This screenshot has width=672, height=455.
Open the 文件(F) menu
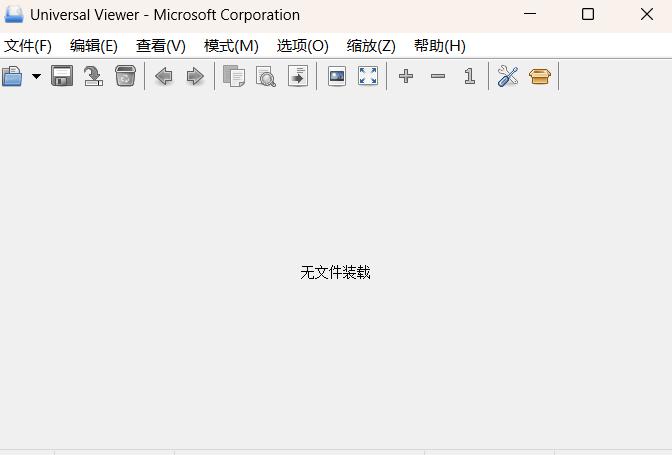(28, 46)
